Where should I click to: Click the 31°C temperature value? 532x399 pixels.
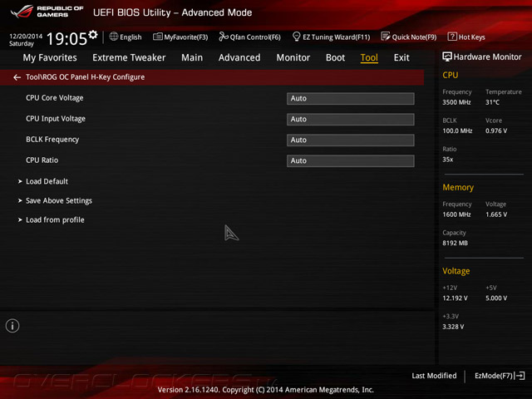click(492, 102)
